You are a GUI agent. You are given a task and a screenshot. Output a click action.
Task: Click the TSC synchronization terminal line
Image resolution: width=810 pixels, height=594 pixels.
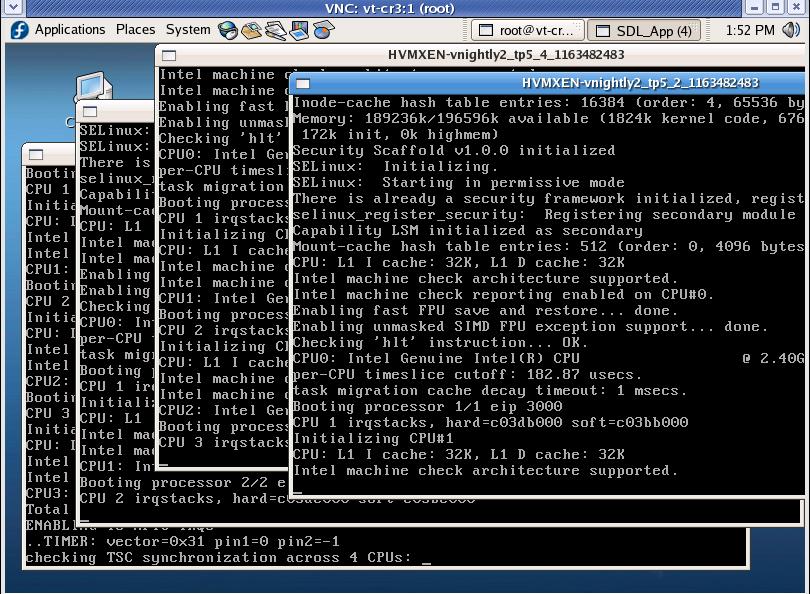tap(220, 557)
